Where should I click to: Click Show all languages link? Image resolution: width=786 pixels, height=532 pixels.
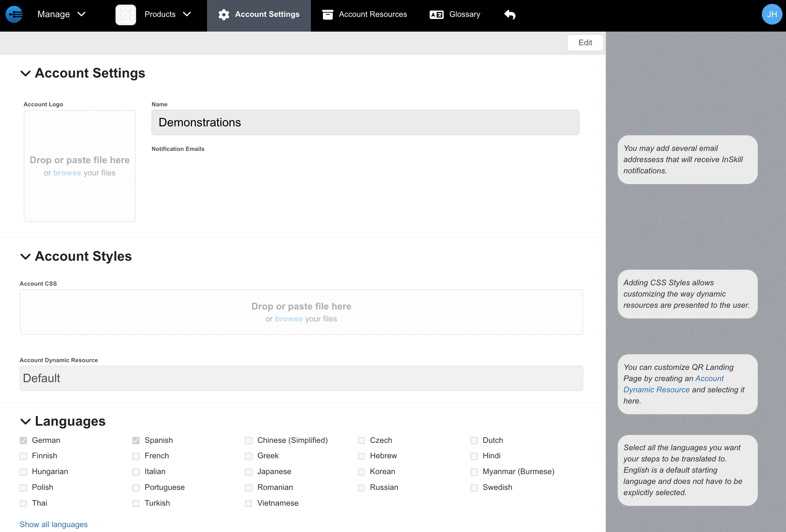pyautogui.click(x=54, y=524)
